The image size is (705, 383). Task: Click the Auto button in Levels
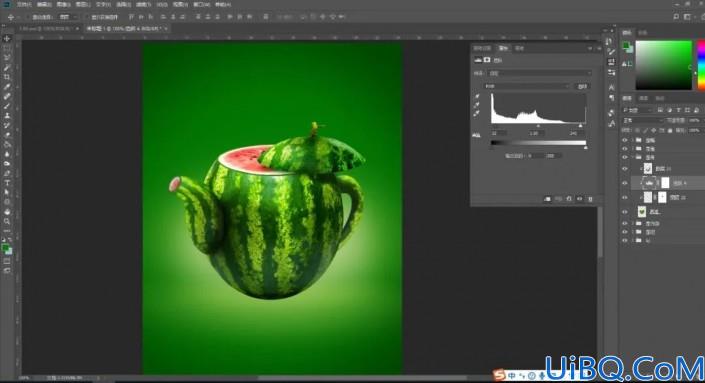point(582,86)
